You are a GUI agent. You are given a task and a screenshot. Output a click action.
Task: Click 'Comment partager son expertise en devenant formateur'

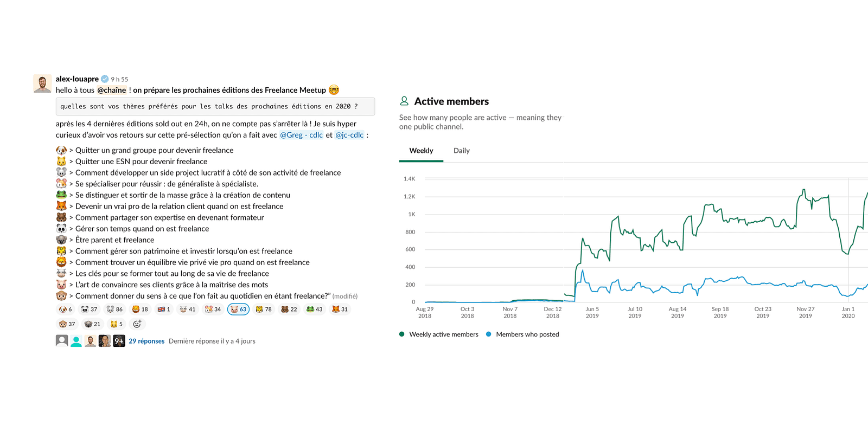(170, 217)
